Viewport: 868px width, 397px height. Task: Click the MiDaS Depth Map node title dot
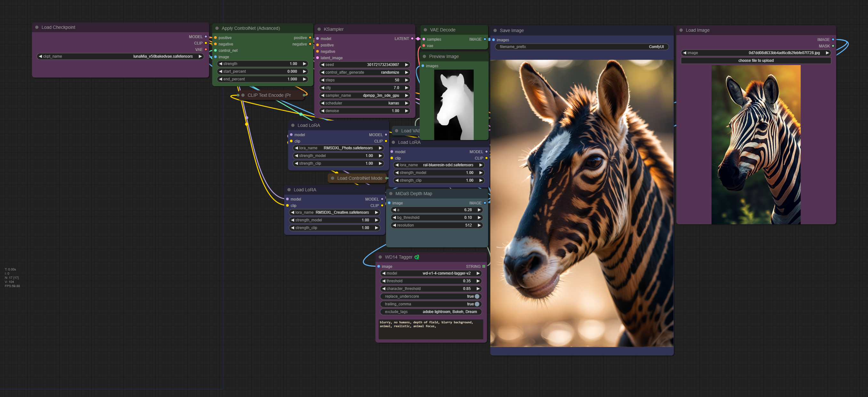coord(391,194)
